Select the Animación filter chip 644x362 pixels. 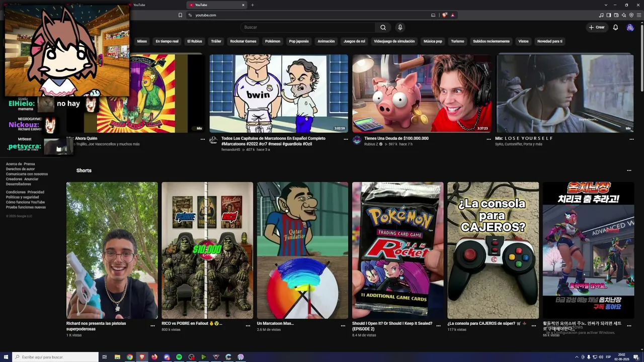326,41
